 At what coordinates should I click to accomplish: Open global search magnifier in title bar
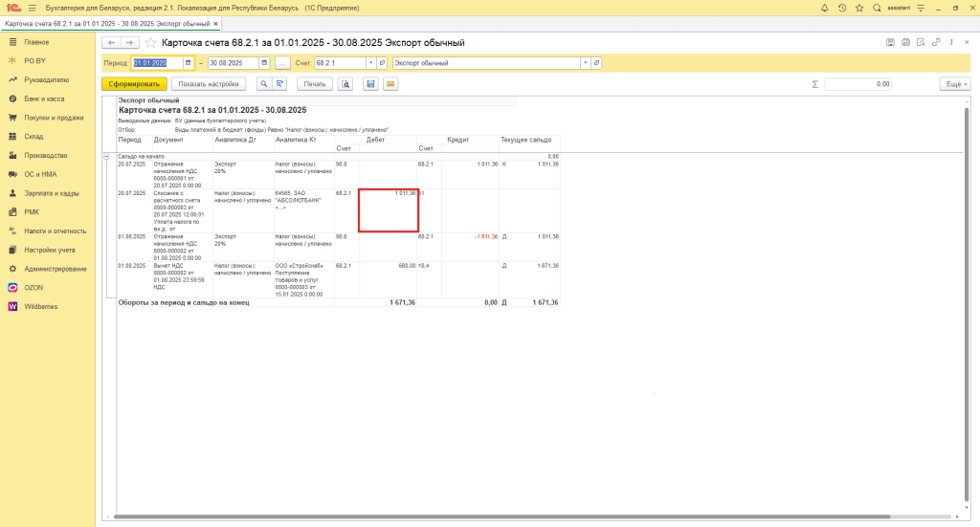tap(877, 8)
